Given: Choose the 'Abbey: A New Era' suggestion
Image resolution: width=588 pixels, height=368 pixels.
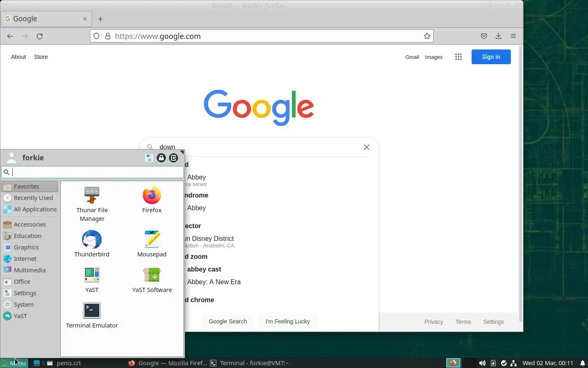Looking at the screenshot, I should coord(214,282).
